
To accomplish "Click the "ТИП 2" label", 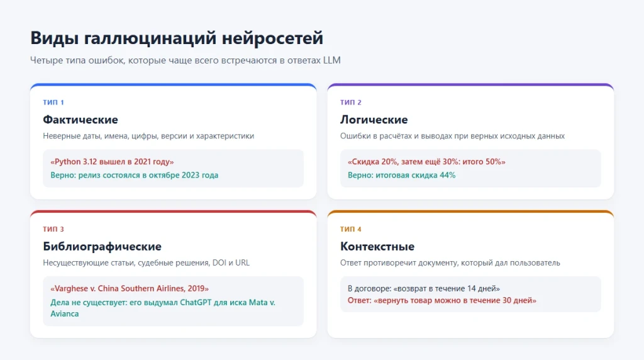I will 351,103.
